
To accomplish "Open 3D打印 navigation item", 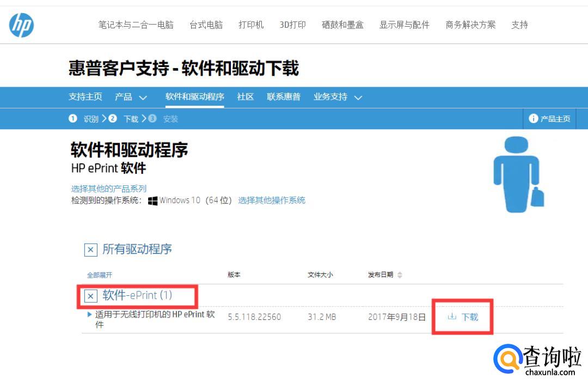I will pyautogui.click(x=292, y=25).
